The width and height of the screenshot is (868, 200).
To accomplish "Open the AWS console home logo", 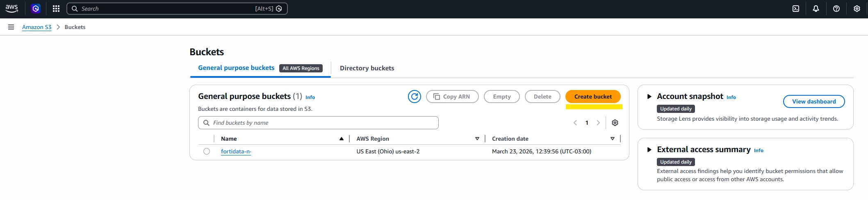I will click(x=11, y=9).
